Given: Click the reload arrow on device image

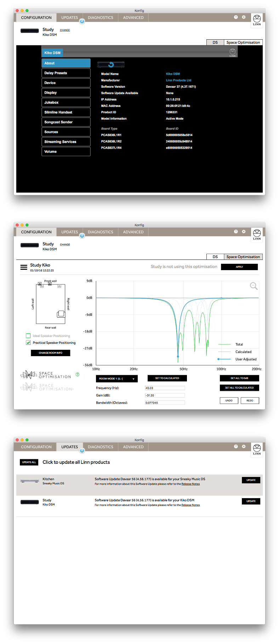Looking at the screenshot, I should (111, 64).
